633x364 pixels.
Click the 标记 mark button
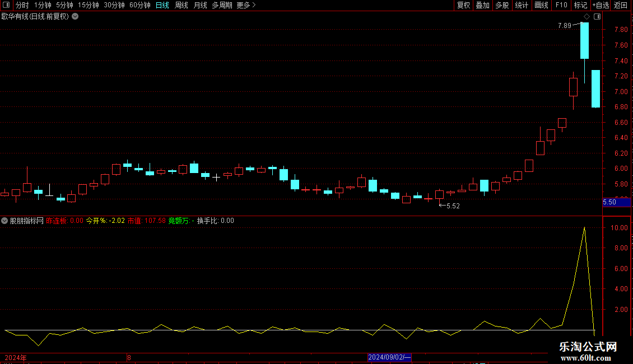pyautogui.click(x=580, y=5)
